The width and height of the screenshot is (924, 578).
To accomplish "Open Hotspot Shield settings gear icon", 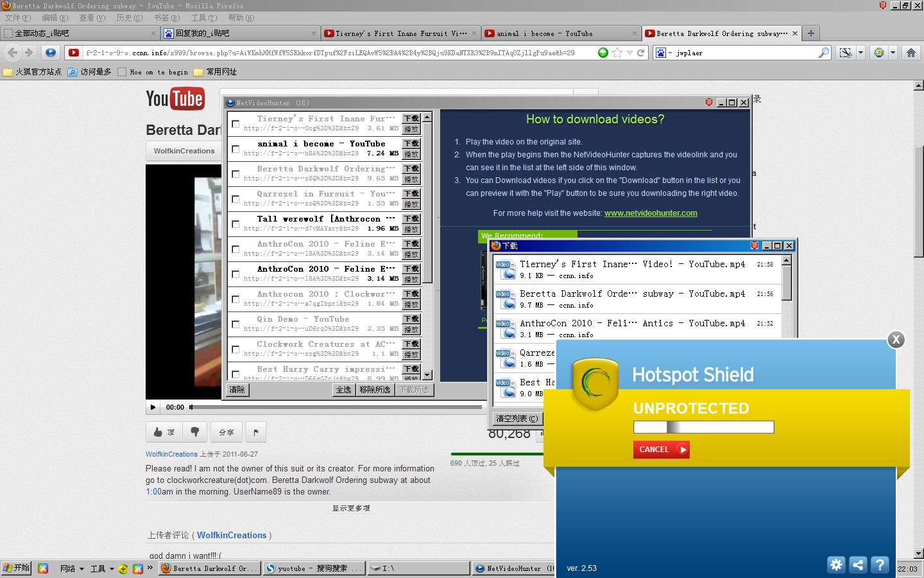I will (836, 565).
